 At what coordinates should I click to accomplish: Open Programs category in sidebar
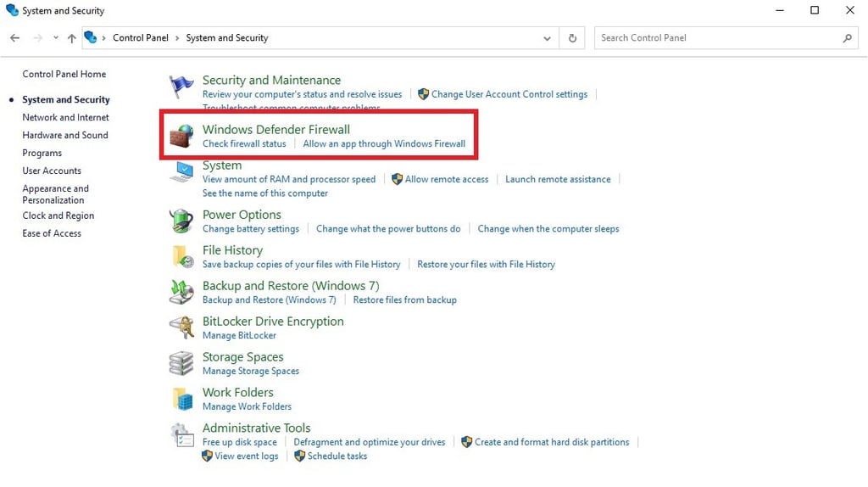click(42, 153)
